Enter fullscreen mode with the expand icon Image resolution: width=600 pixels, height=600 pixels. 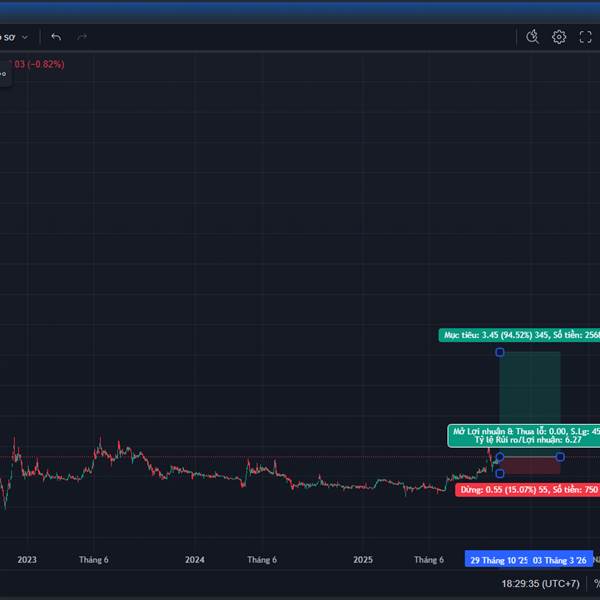(x=586, y=37)
